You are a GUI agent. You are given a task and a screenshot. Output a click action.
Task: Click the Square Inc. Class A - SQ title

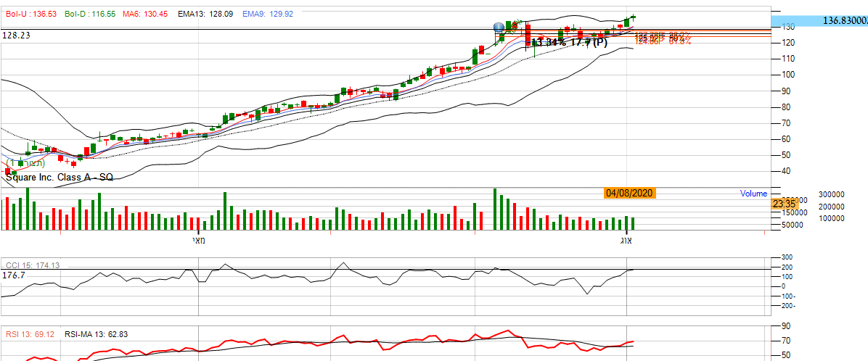[x=59, y=177]
